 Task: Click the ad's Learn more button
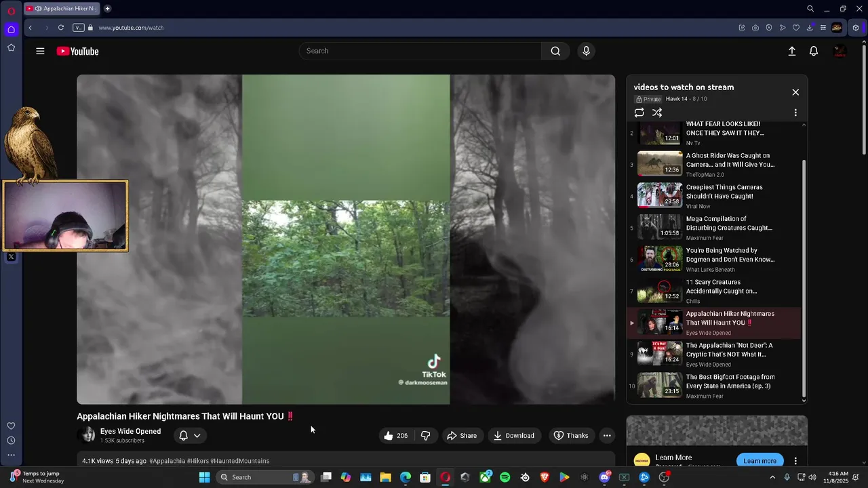click(759, 461)
